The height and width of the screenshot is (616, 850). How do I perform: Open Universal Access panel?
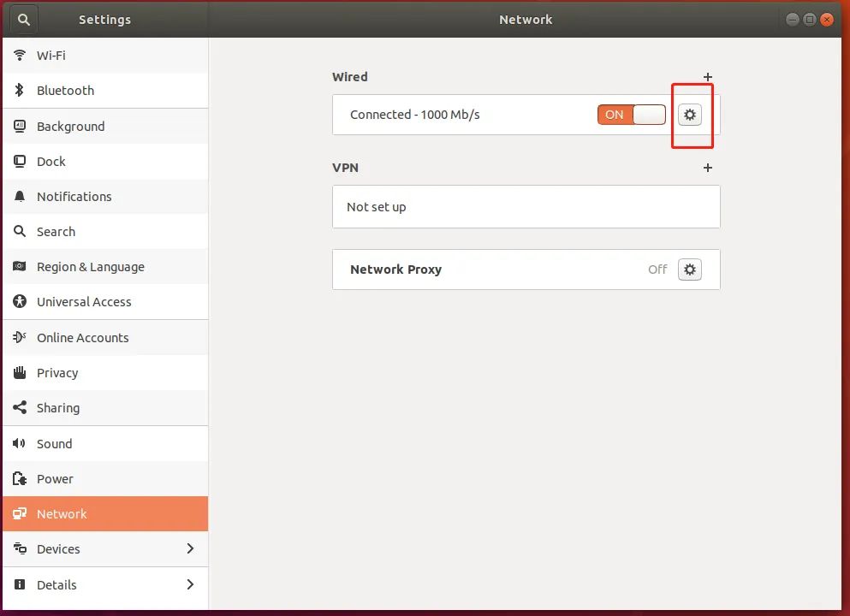coord(105,302)
